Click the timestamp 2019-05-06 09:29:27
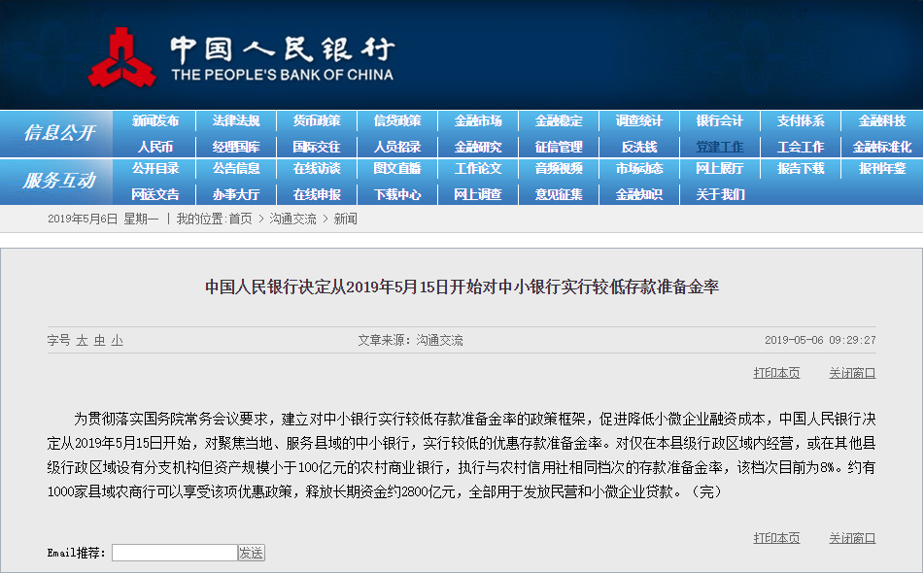The width and height of the screenshot is (924, 574). [820, 340]
